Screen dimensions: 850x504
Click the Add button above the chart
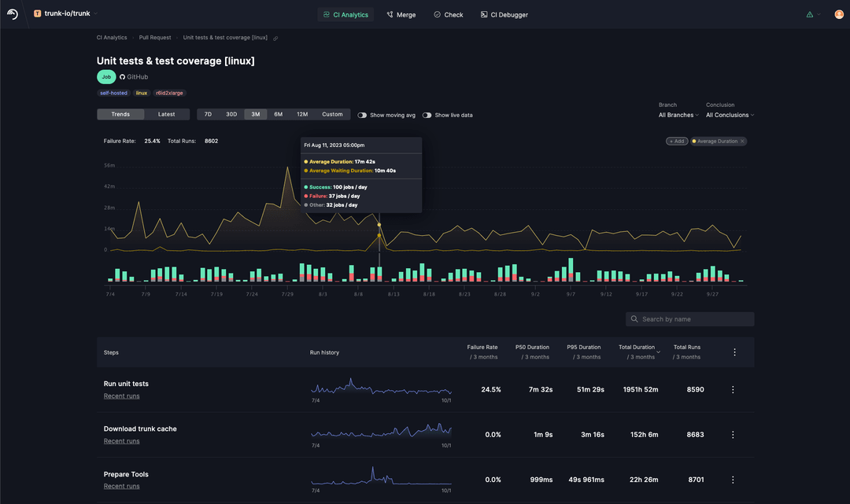coord(676,141)
